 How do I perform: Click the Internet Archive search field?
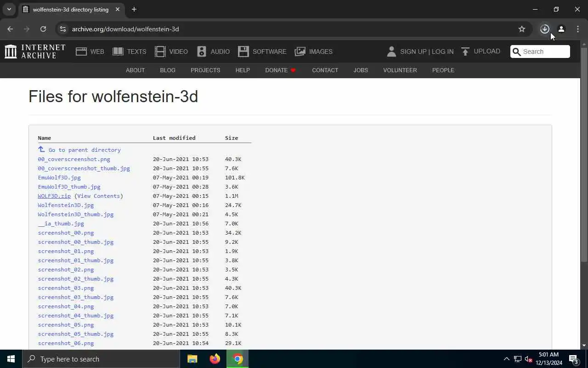pyautogui.click(x=540, y=52)
